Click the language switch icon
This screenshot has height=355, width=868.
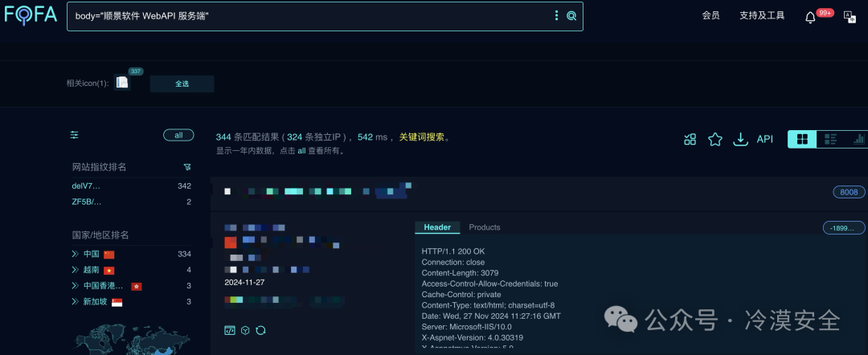[850, 16]
